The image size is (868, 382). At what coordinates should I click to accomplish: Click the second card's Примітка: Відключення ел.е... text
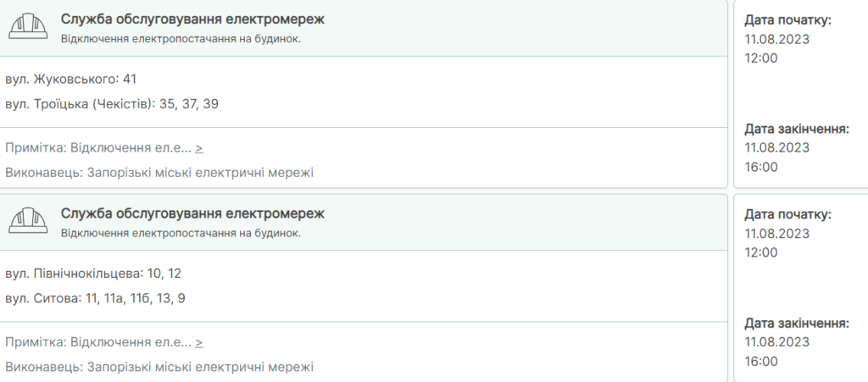98,342
